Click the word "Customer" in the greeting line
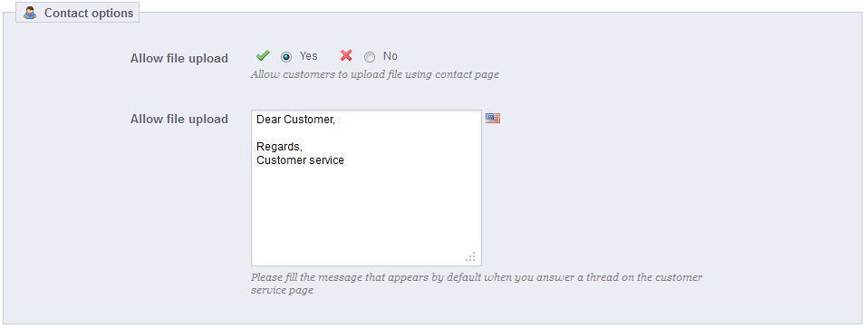This screenshot has width=868, height=328. 310,120
